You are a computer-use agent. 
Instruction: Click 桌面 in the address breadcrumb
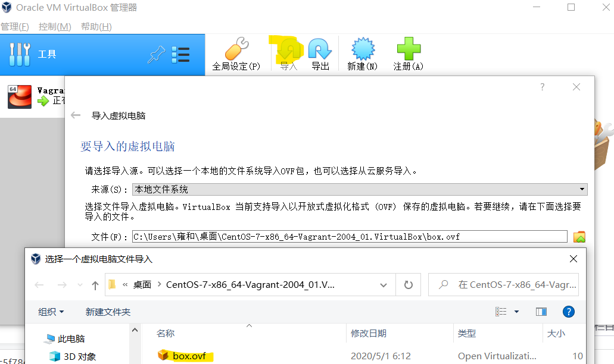pos(142,285)
